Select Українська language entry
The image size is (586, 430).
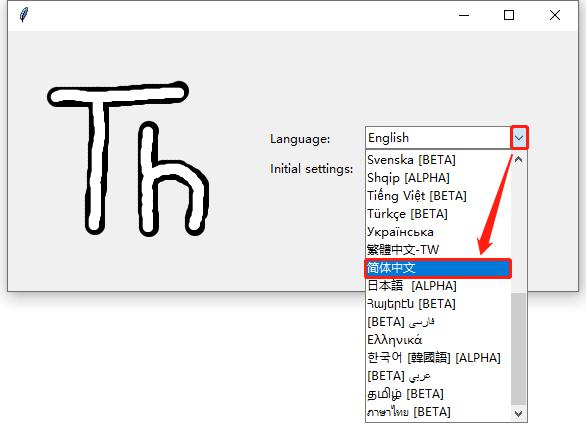(x=438, y=232)
